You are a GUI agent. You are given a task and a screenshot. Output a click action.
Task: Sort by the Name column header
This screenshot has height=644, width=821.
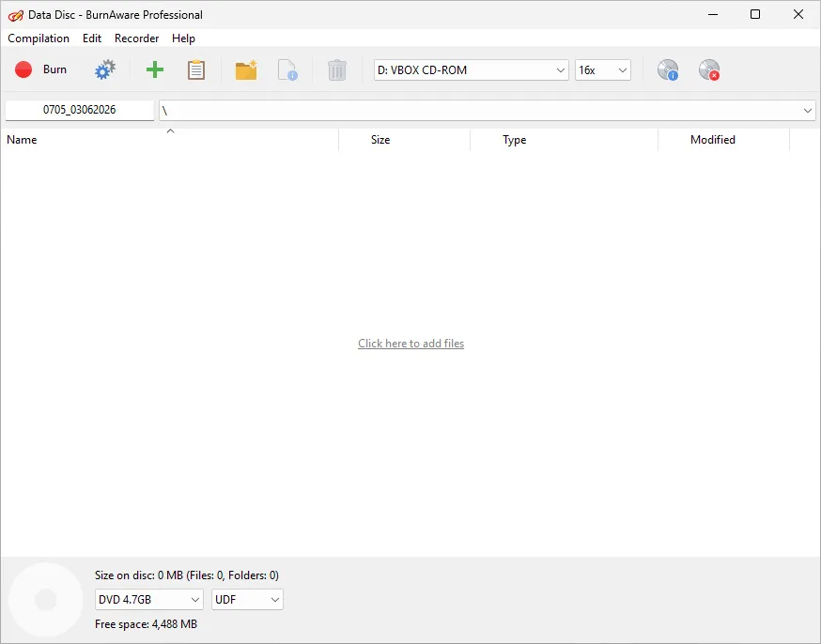tap(170, 140)
